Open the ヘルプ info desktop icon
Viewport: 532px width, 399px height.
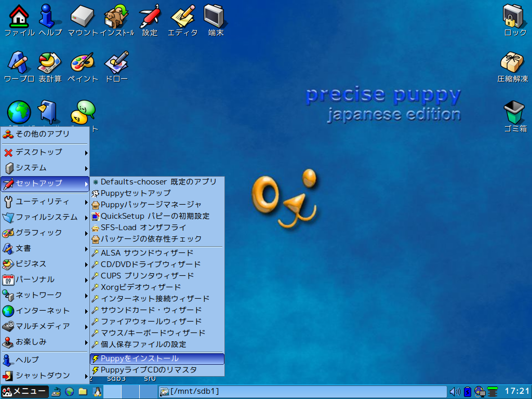49,17
